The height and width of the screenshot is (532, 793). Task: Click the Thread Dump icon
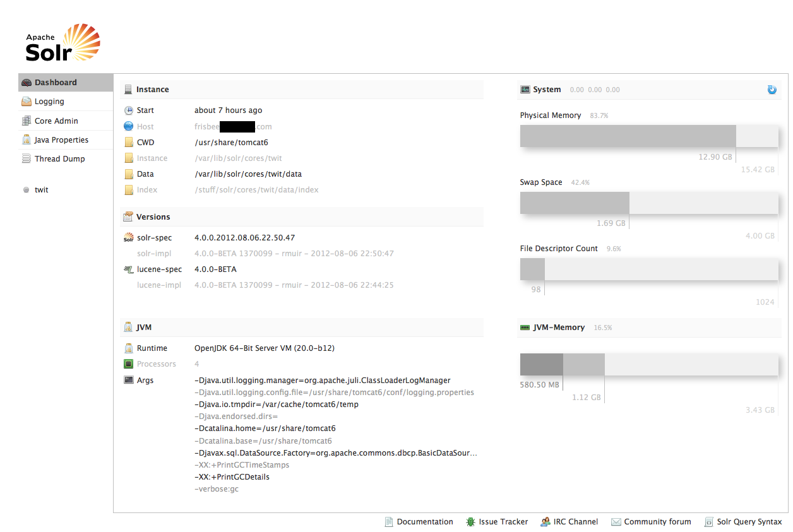pyautogui.click(x=26, y=159)
